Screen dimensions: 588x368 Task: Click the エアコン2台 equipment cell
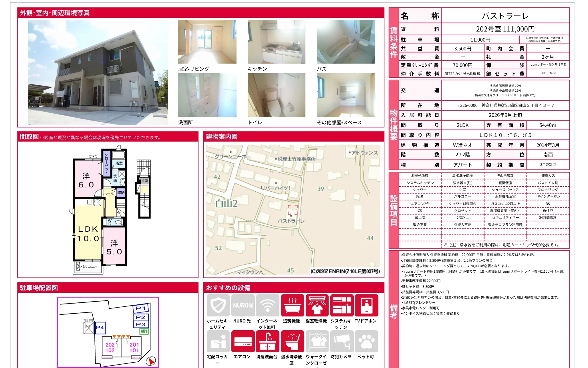pos(420,204)
